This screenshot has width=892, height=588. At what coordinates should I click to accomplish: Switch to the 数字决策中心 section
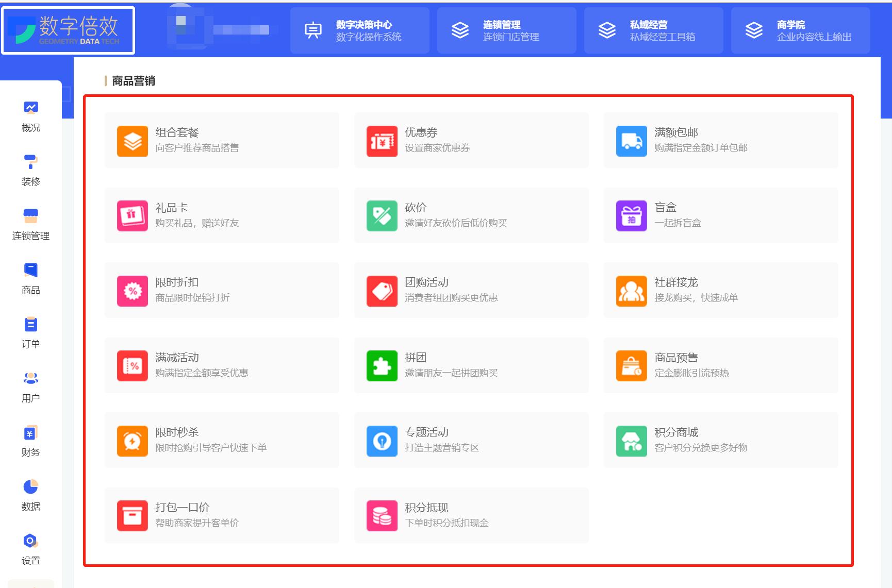(360, 30)
